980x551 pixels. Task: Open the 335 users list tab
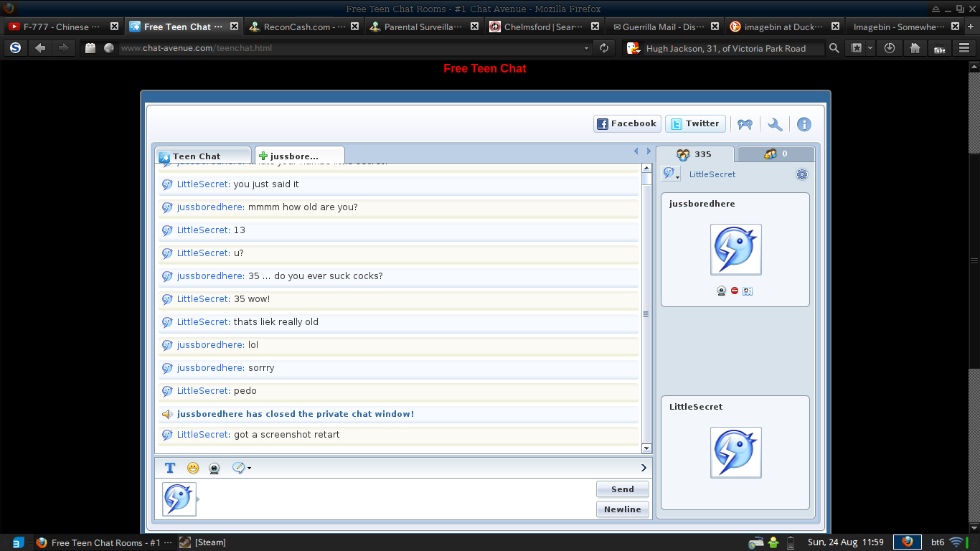tap(695, 154)
